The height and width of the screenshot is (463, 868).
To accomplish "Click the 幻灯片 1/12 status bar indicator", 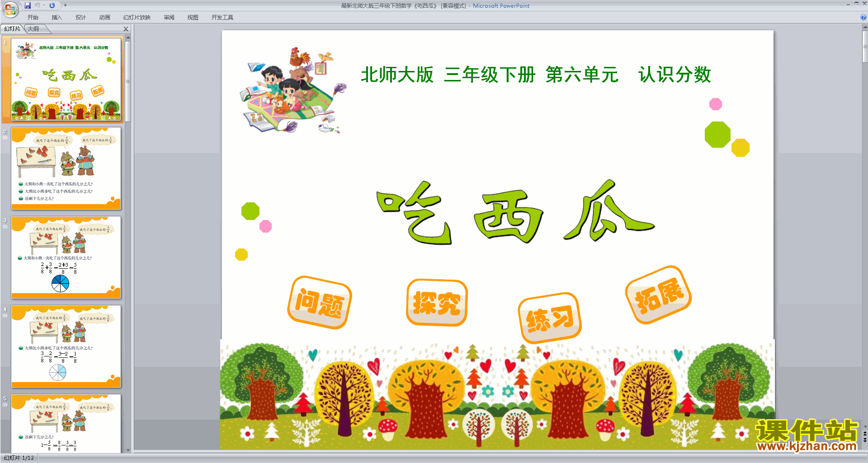I will coord(19,458).
